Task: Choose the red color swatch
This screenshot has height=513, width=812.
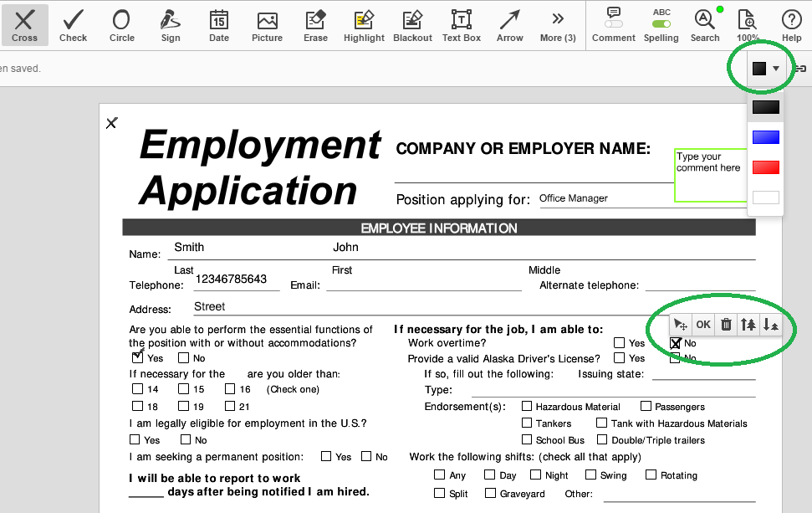Action: [x=766, y=167]
